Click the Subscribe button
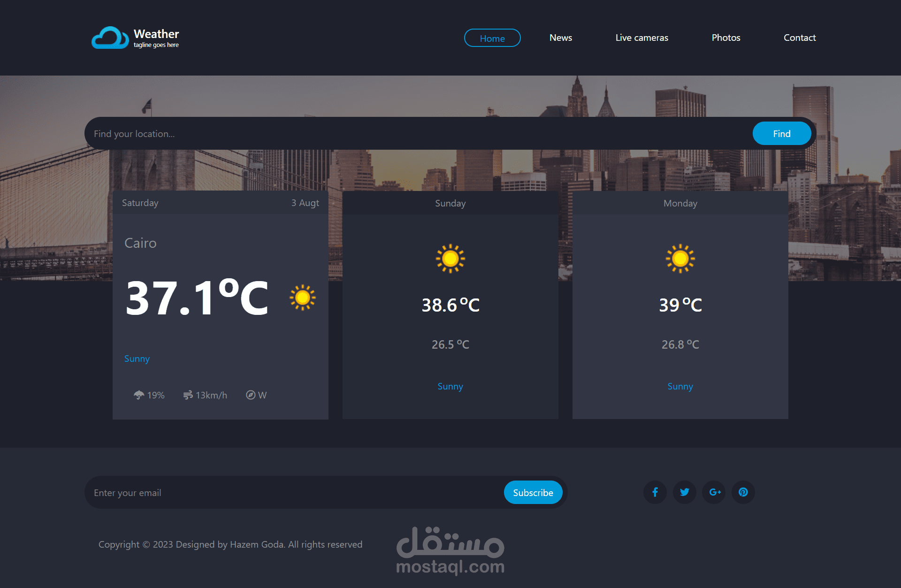This screenshot has height=588, width=901. point(533,493)
